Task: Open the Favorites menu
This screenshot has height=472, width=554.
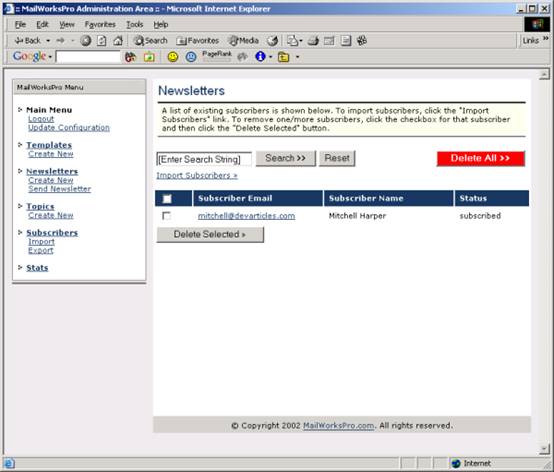Action: coord(100,24)
